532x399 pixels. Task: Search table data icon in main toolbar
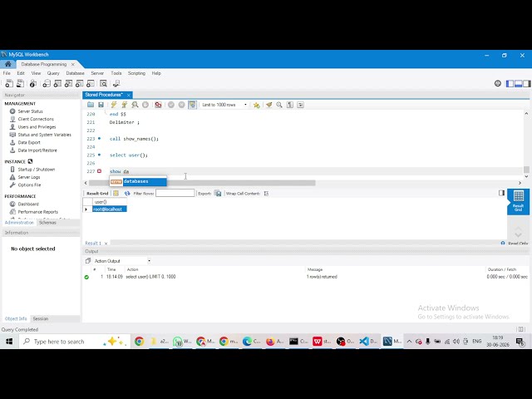103,83
